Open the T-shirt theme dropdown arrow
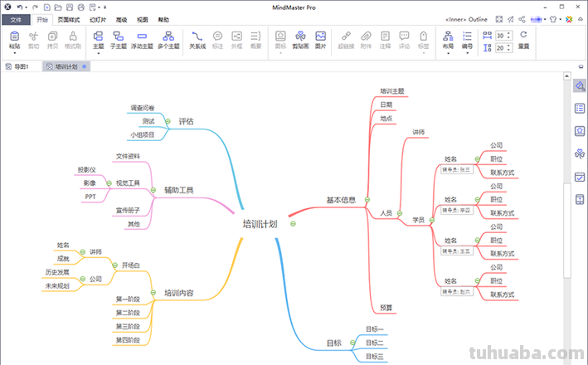 [x=561, y=20]
